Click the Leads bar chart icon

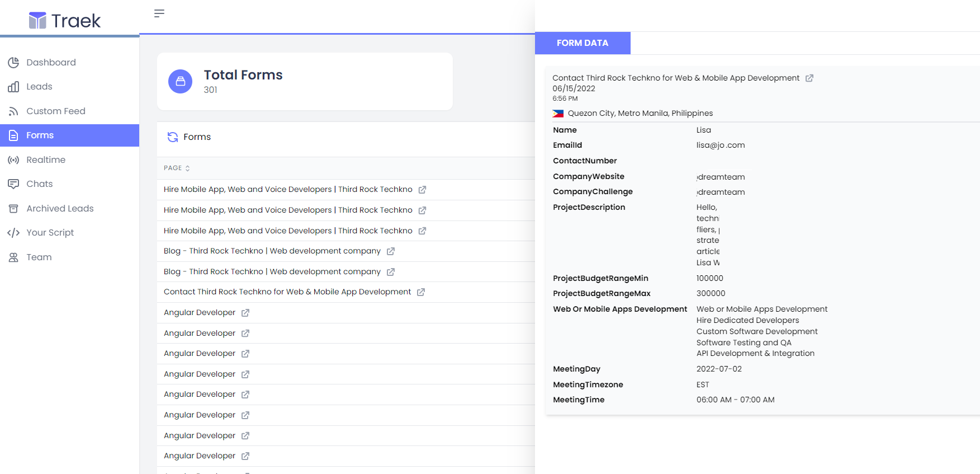pos(13,87)
